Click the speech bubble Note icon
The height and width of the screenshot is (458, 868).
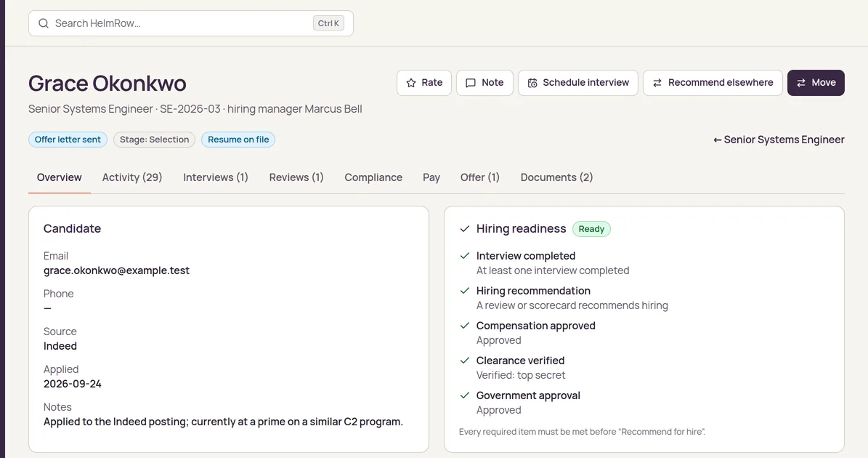(471, 83)
